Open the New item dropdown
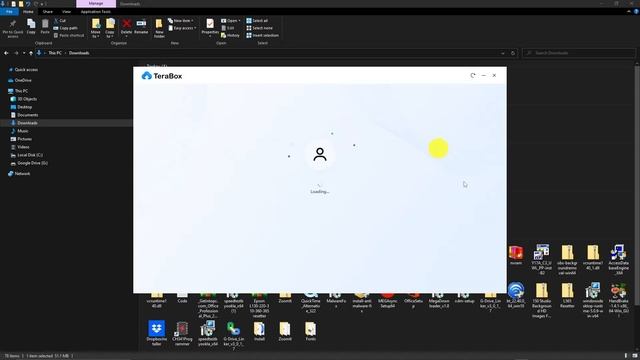640x360 pixels. point(181,20)
